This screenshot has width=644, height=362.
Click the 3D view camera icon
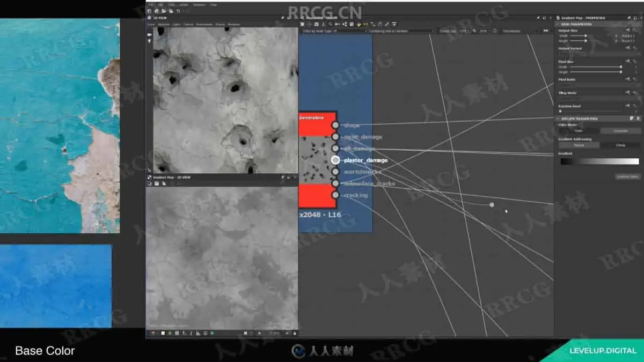(149, 34)
